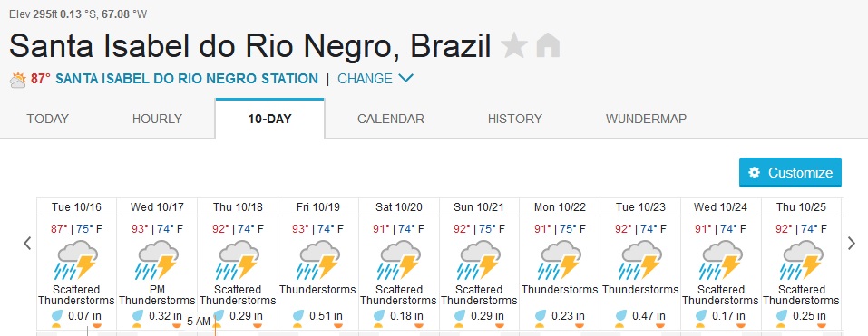Open Santa Isabel do Rio Negro Station link

coord(187,79)
